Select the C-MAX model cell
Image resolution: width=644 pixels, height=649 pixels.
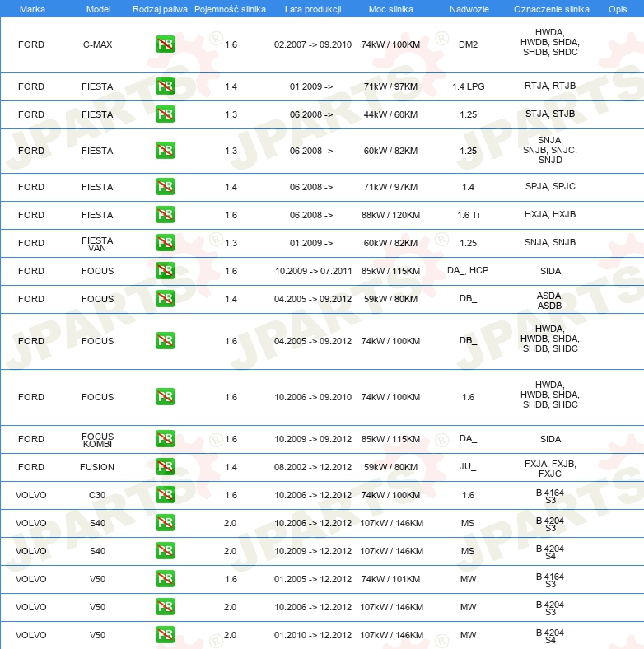point(98,44)
